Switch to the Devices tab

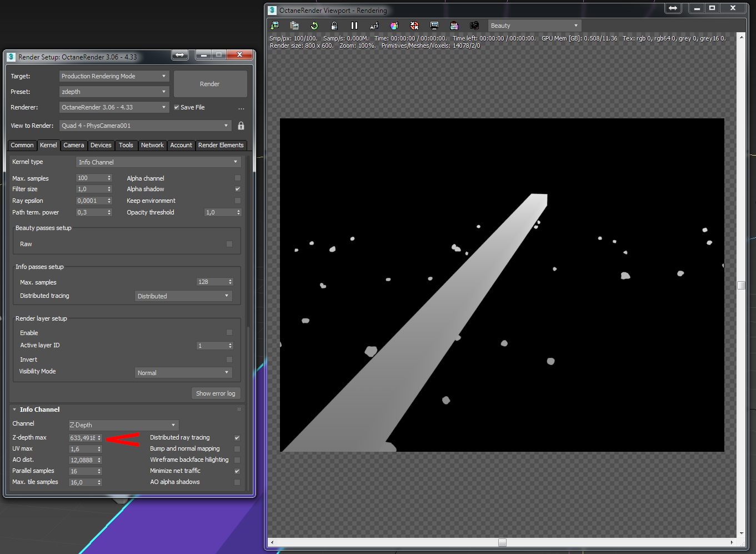(x=101, y=145)
